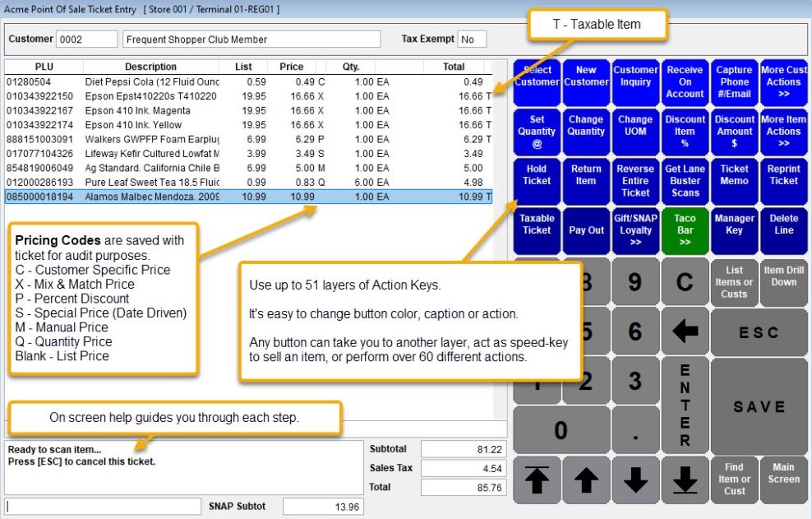Click Pay Out button

click(x=586, y=231)
